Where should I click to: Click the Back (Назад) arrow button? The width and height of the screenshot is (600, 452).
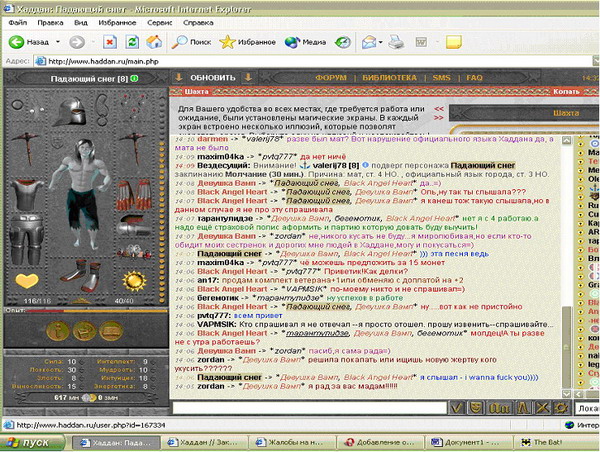[29, 42]
